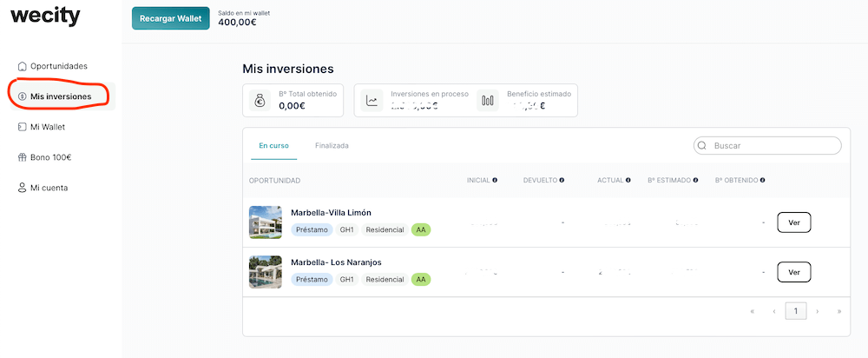
Task: Click the wecity logo
Action: tap(45, 16)
